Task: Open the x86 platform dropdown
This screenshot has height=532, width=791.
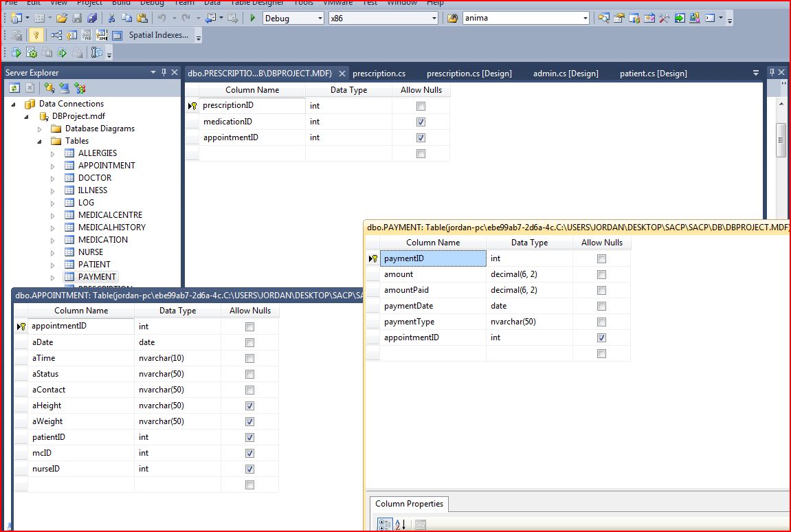Action: click(434, 19)
